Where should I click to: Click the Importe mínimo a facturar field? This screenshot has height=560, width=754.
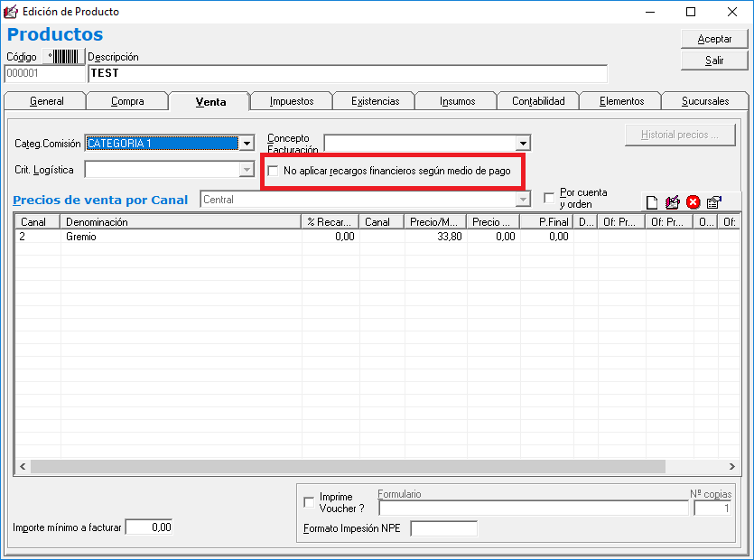(148, 527)
